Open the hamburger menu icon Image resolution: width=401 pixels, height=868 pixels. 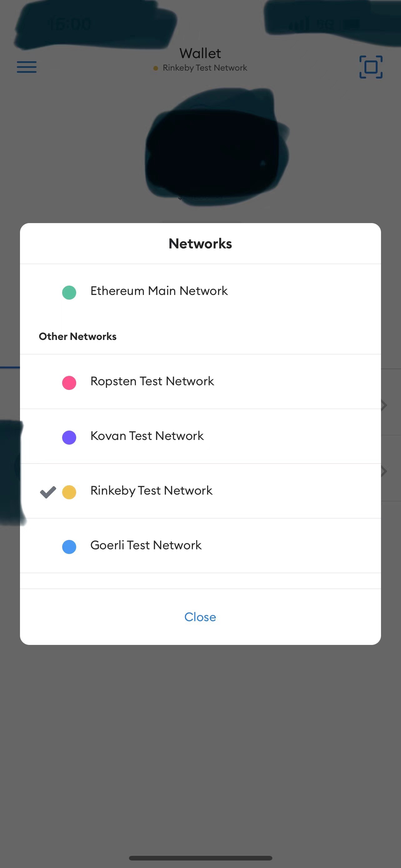(x=27, y=67)
